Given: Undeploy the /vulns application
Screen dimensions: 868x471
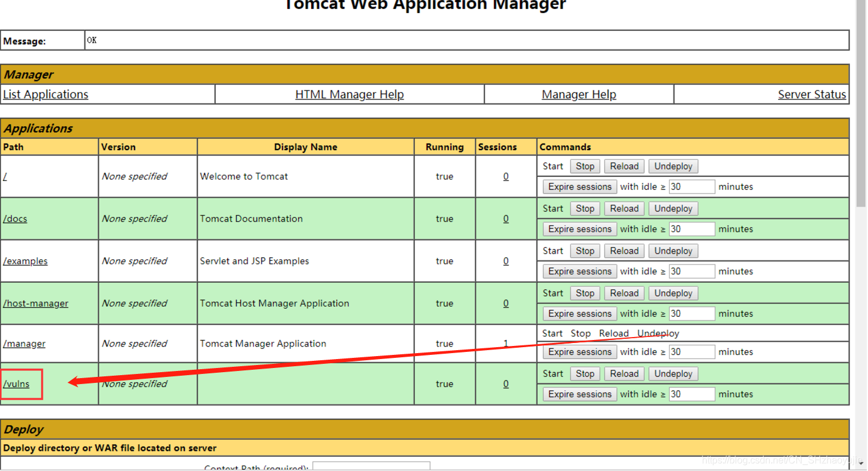Looking at the screenshot, I should point(673,374).
